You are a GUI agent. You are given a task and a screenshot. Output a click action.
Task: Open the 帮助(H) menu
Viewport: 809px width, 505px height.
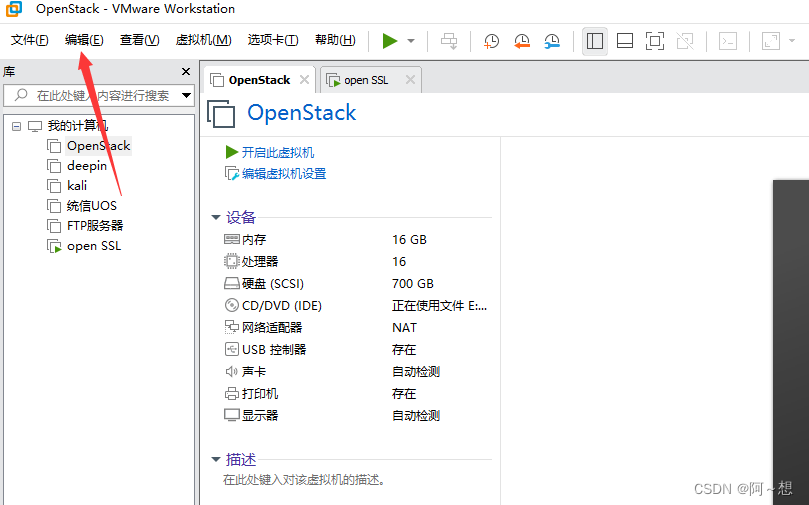pyautogui.click(x=335, y=40)
